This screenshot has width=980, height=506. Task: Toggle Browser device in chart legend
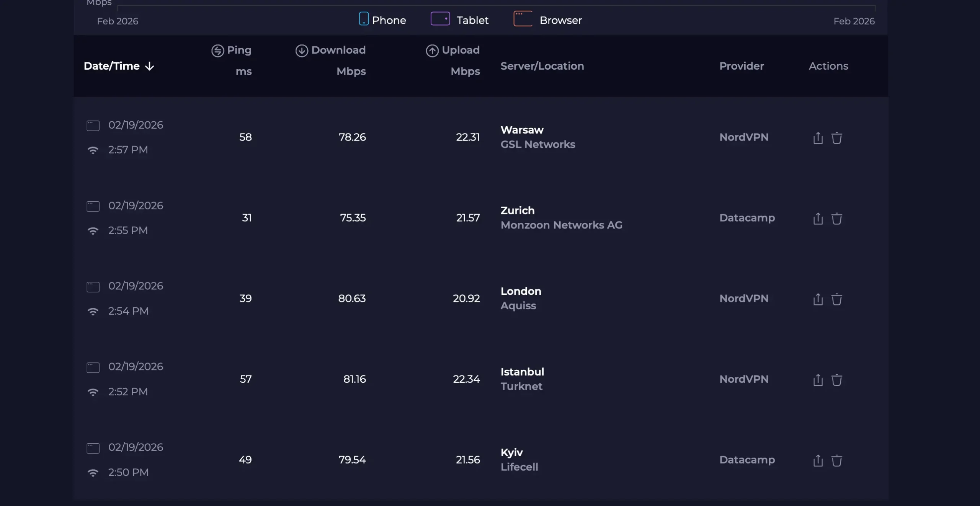[547, 20]
